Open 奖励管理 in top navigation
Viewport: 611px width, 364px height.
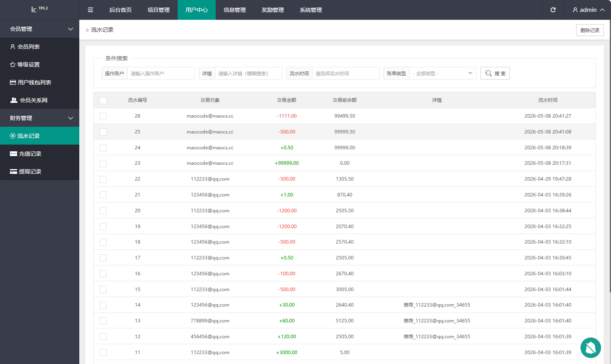point(273,10)
